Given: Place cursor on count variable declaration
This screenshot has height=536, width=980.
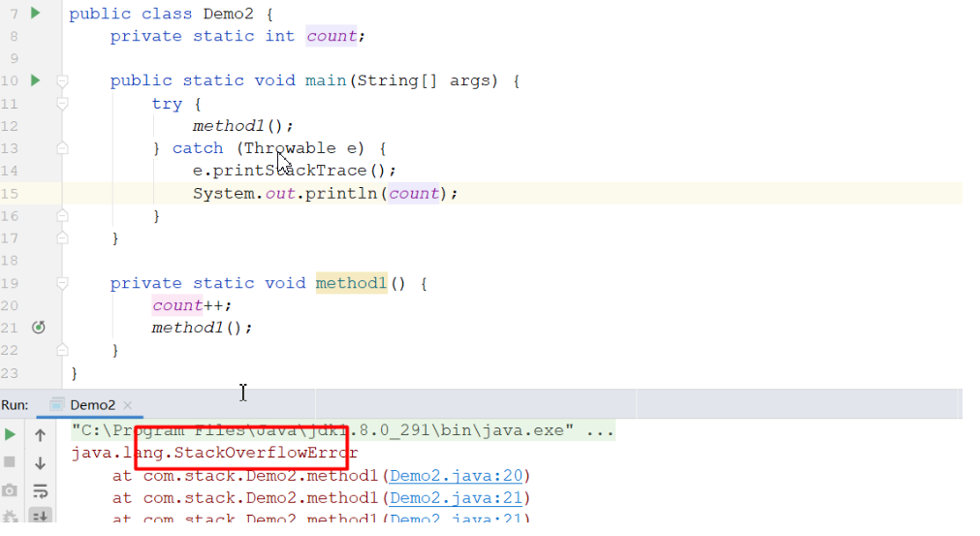Looking at the screenshot, I should click(332, 36).
